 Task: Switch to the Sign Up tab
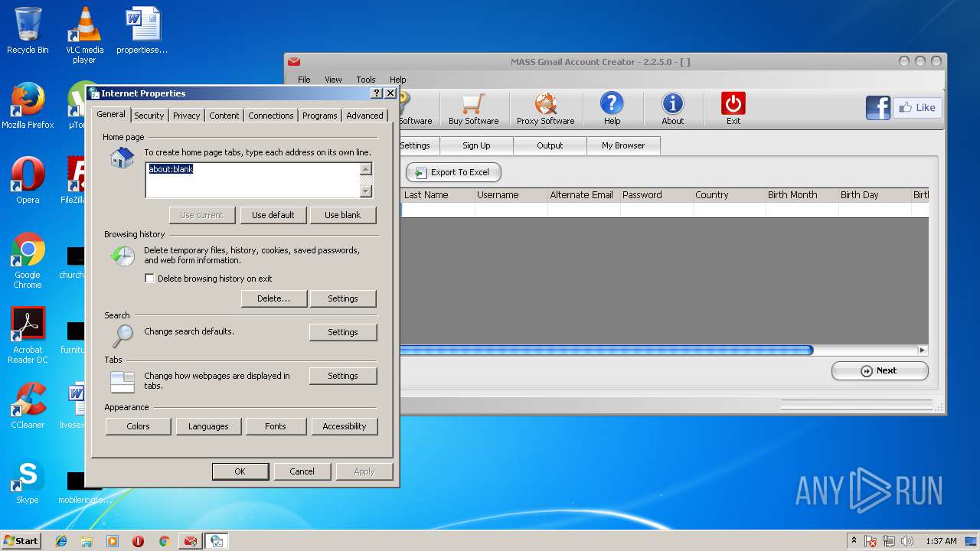tap(476, 145)
